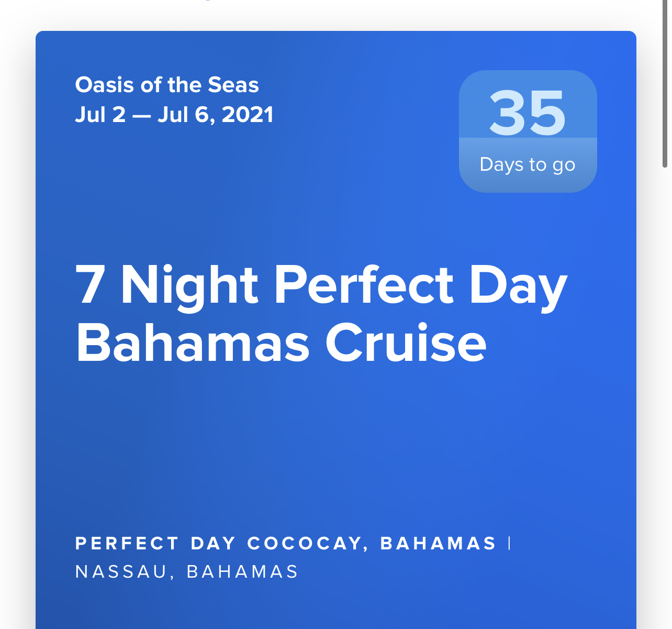Image resolution: width=672 pixels, height=629 pixels.
Task: Click the Perfect Day CocoCay, Bahamas port
Action: tap(286, 543)
